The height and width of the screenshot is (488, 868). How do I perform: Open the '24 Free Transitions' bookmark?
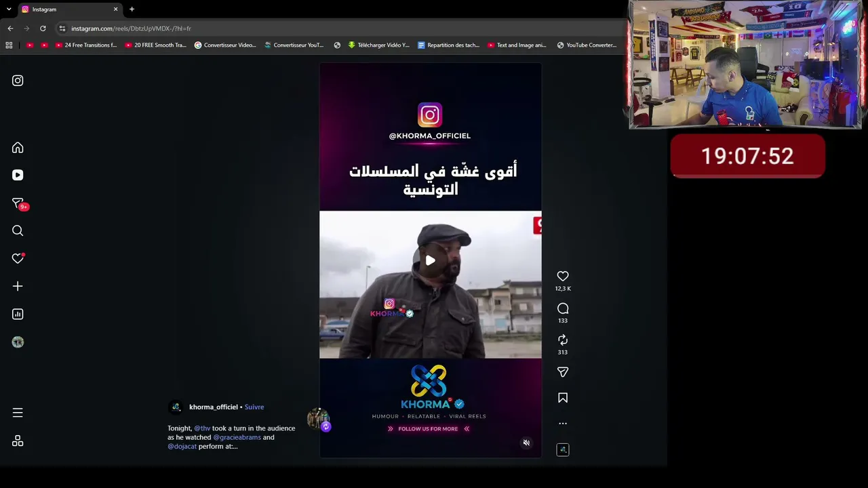tap(86, 45)
